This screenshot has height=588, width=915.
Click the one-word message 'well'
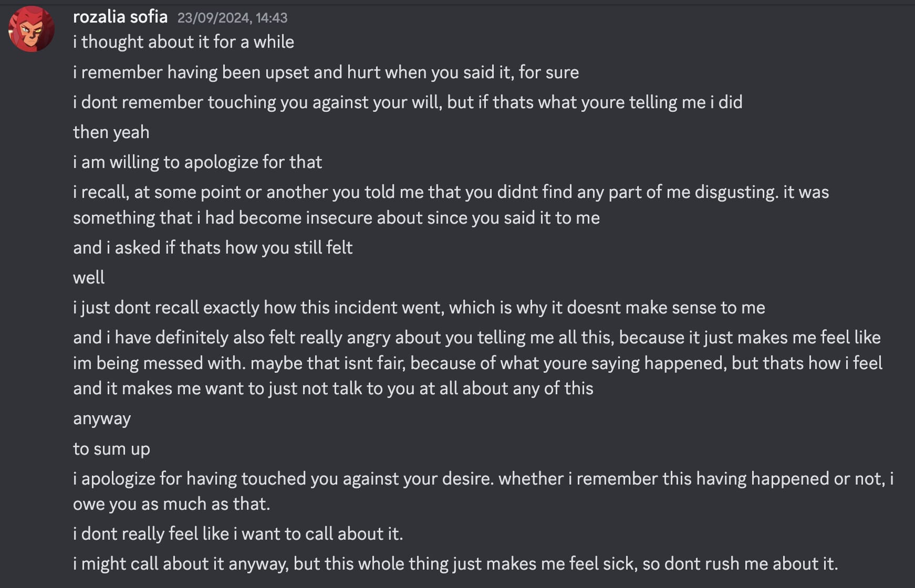(x=88, y=277)
